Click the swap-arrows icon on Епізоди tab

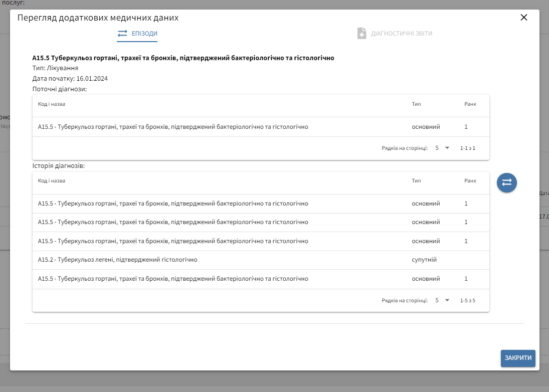click(x=122, y=34)
